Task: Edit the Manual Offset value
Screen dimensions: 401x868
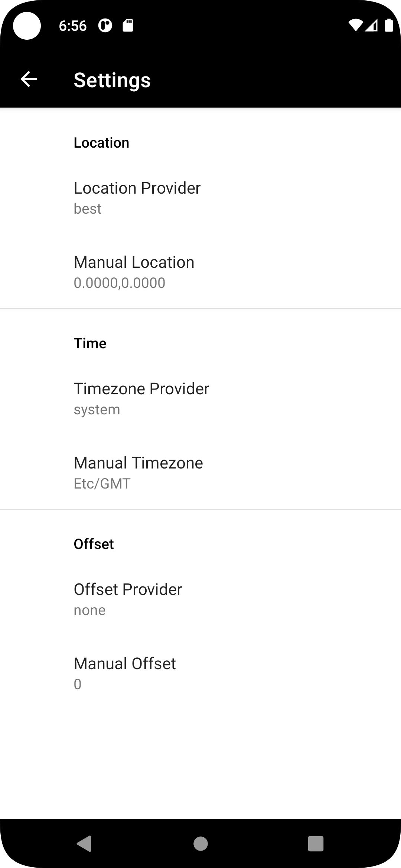Action: (200, 673)
